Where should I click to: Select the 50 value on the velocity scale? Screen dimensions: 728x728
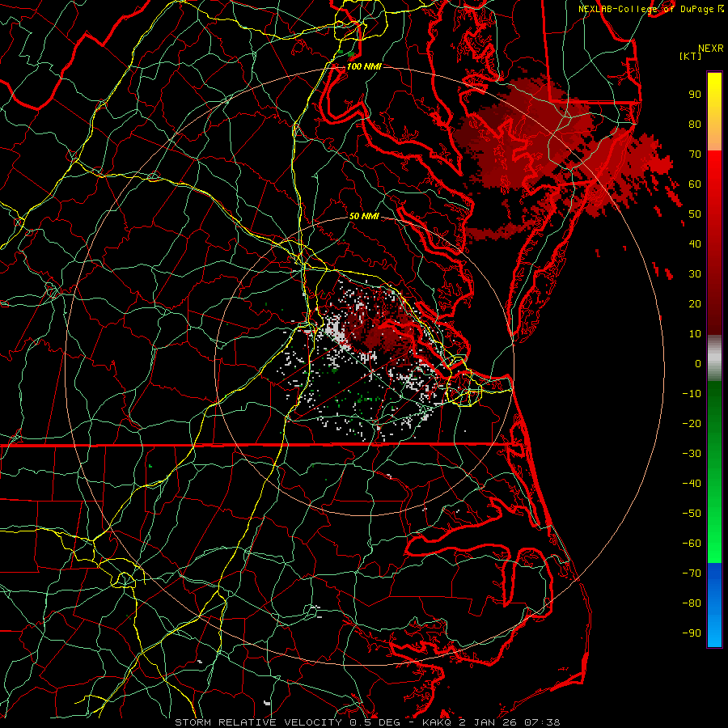pos(695,214)
